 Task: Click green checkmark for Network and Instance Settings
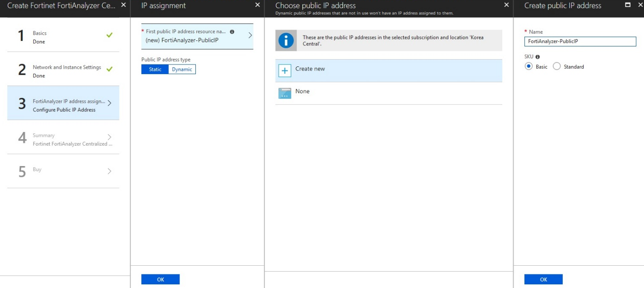[x=109, y=69]
